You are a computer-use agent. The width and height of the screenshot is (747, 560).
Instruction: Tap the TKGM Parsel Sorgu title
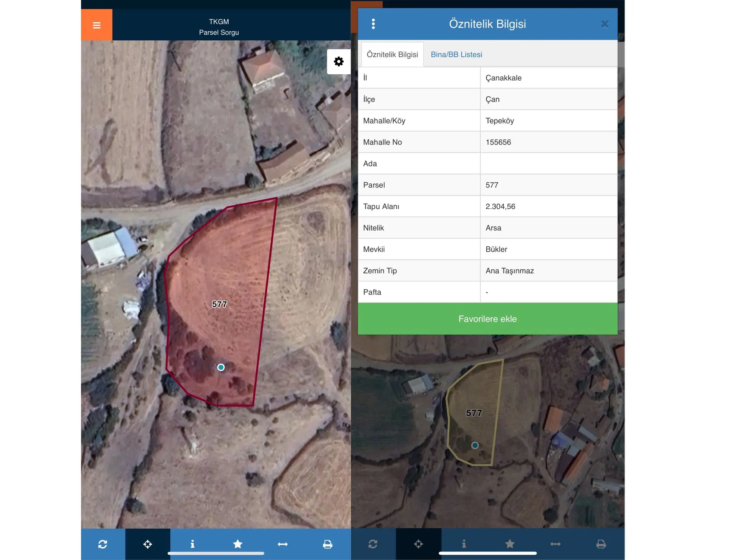(219, 27)
